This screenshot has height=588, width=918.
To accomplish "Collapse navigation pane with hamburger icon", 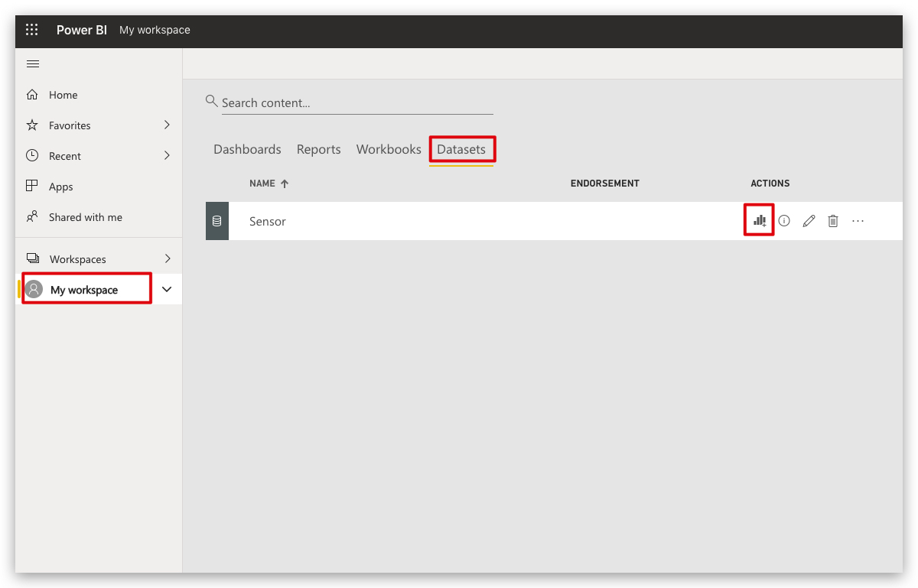I will tap(33, 63).
